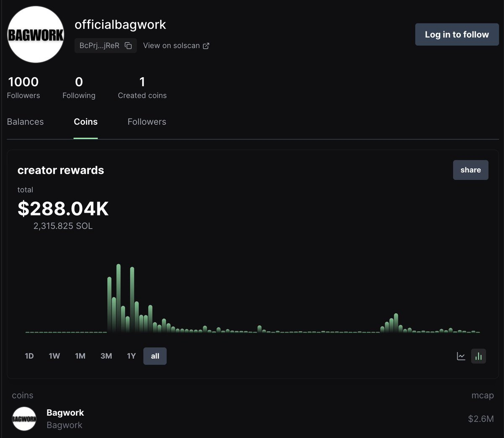Select the 1D time range
Image resolution: width=504 pixels, height=438 pixels.
29,356
